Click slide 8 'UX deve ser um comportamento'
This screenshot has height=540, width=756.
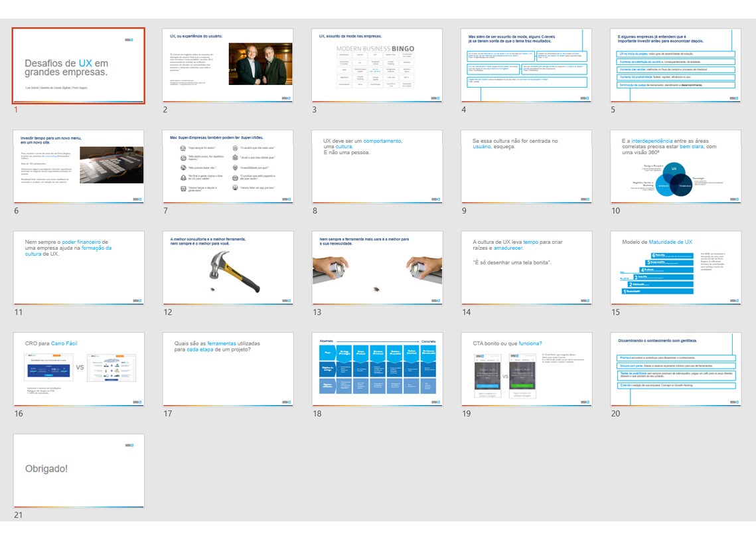378,167
